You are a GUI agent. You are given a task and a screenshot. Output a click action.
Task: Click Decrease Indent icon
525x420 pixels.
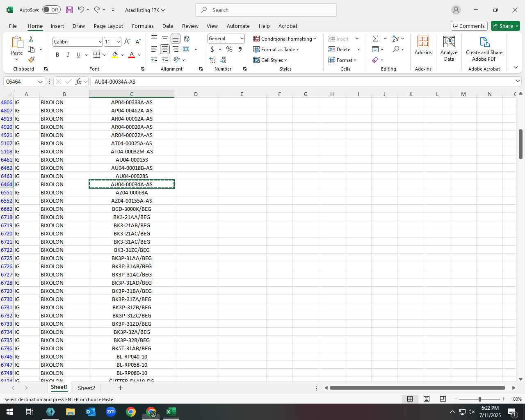154,60
